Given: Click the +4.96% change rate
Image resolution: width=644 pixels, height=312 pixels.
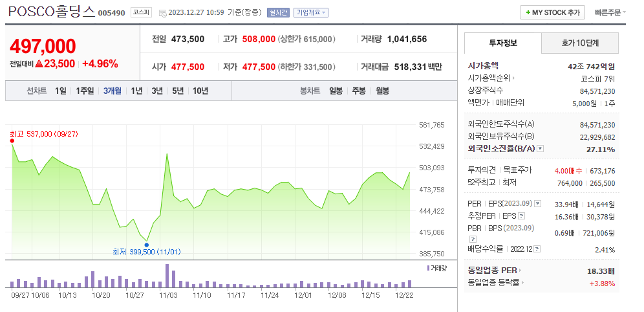Looking at the screenshot, I should click(x=100, y=63).
